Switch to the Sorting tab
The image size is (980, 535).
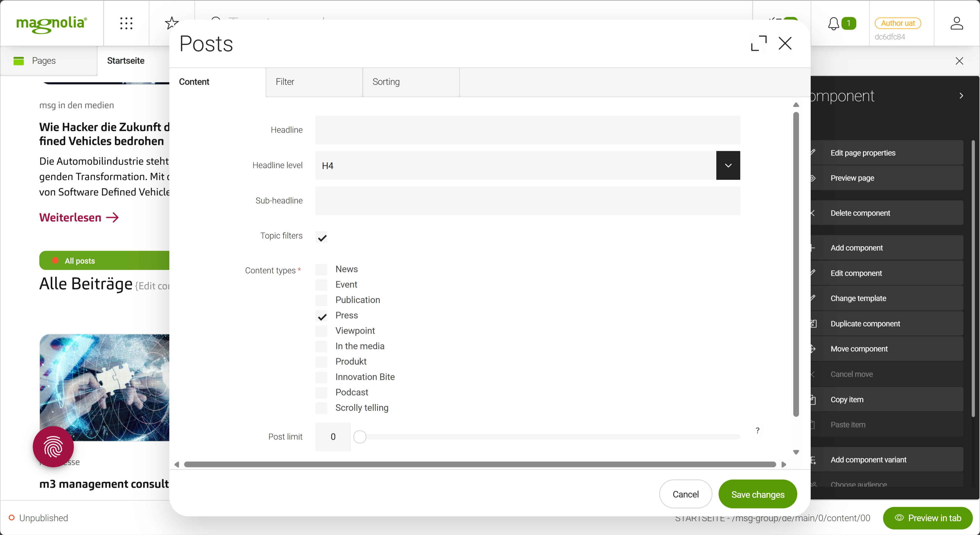click(x=411, y=82)
